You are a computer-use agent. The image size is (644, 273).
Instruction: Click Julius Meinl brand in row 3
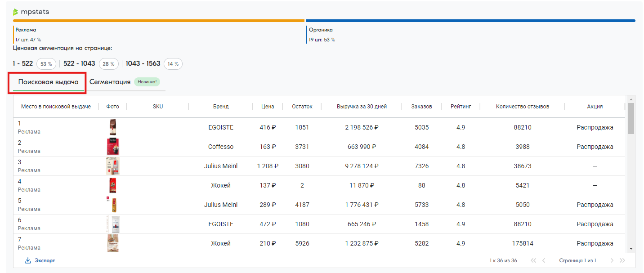221,166
